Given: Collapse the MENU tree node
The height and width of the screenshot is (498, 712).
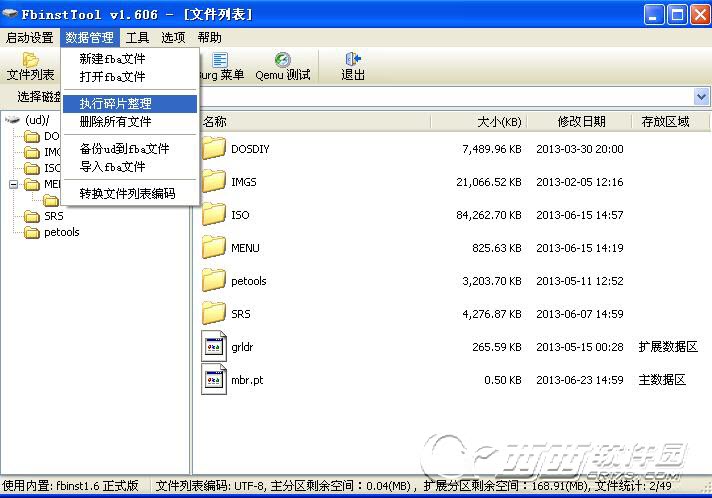Looking at the screenshot, I should [x=13, y=184].
